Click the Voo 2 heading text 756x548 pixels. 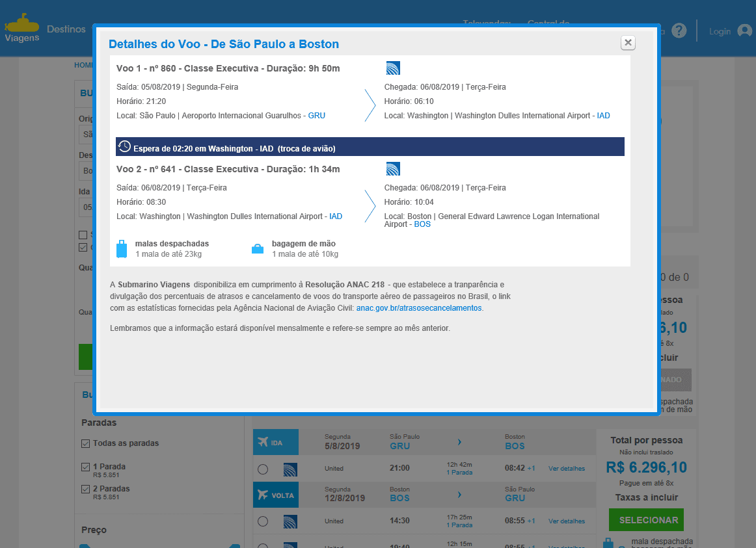click(228, 169)
